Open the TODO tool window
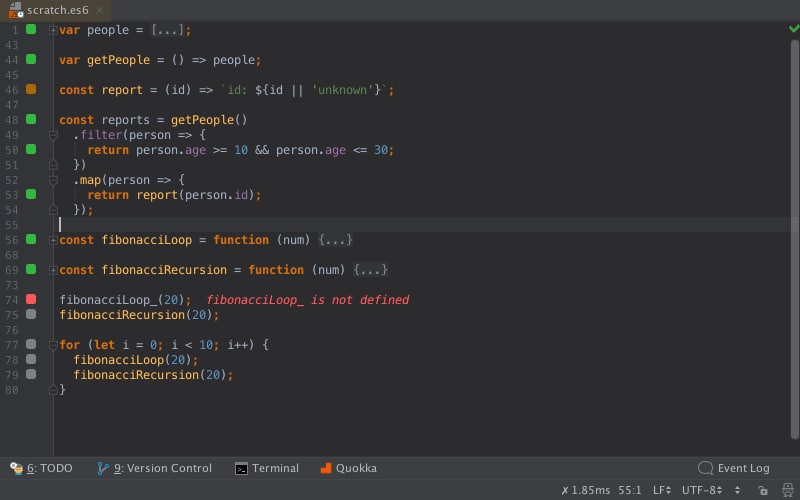Viewport: 800px width, 500px height. click(x=41, y=468)
